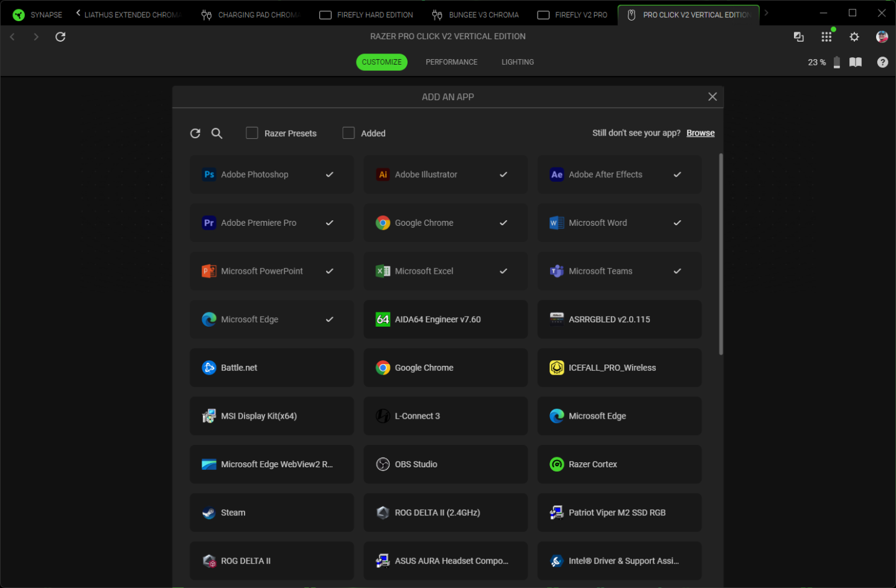896x588 pixels.
Task: Toggle the checkmark on Microsoft Excel
Action: pyautogui.click(x=503, y=271)
